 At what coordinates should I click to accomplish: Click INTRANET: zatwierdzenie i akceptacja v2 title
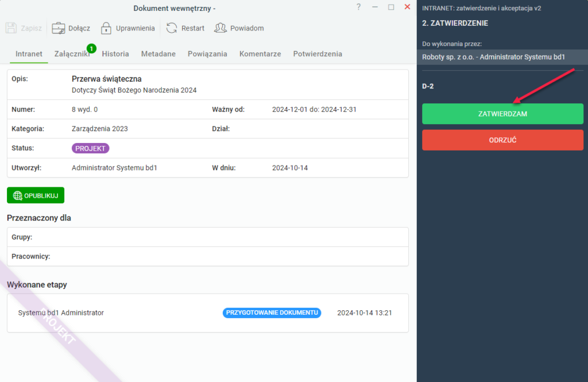(x=482, y=8)
